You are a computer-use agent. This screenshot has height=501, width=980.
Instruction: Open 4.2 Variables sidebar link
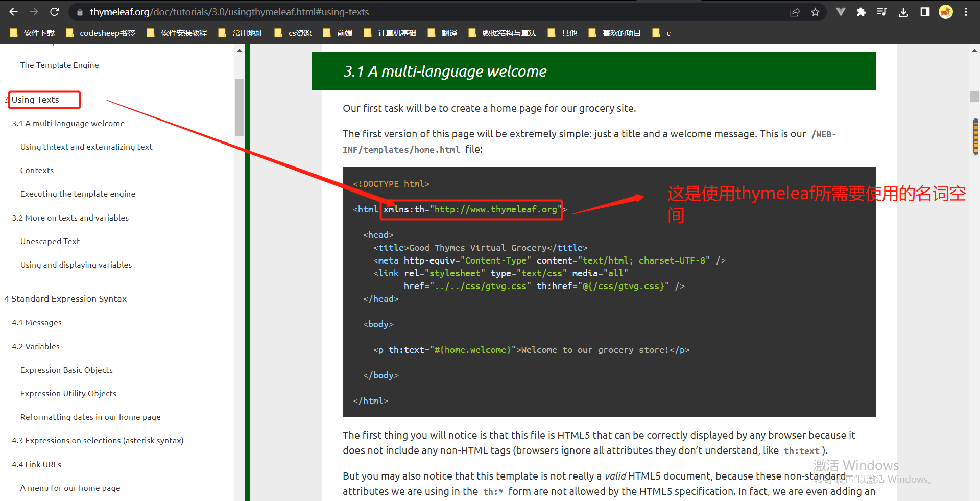(x=36, y=346)
